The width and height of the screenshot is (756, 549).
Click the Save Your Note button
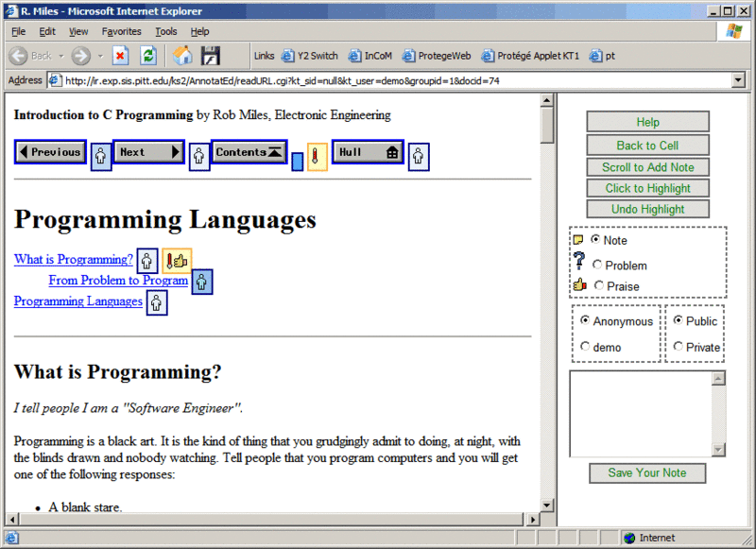coord(647,472)
